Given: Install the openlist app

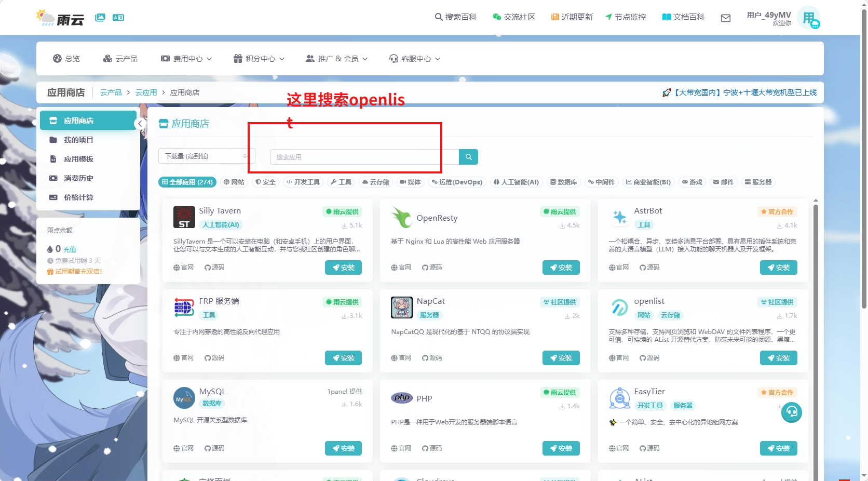Looking at the screenshot, I should [779, 358].
